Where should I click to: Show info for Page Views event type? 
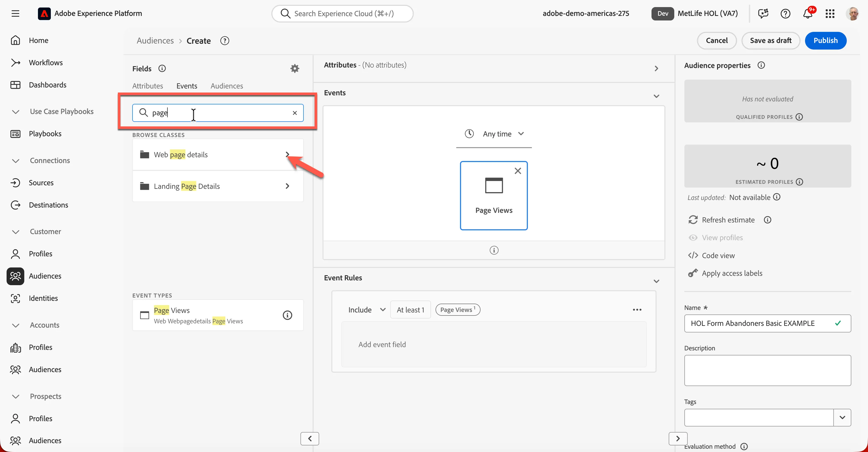coord(287,315)
